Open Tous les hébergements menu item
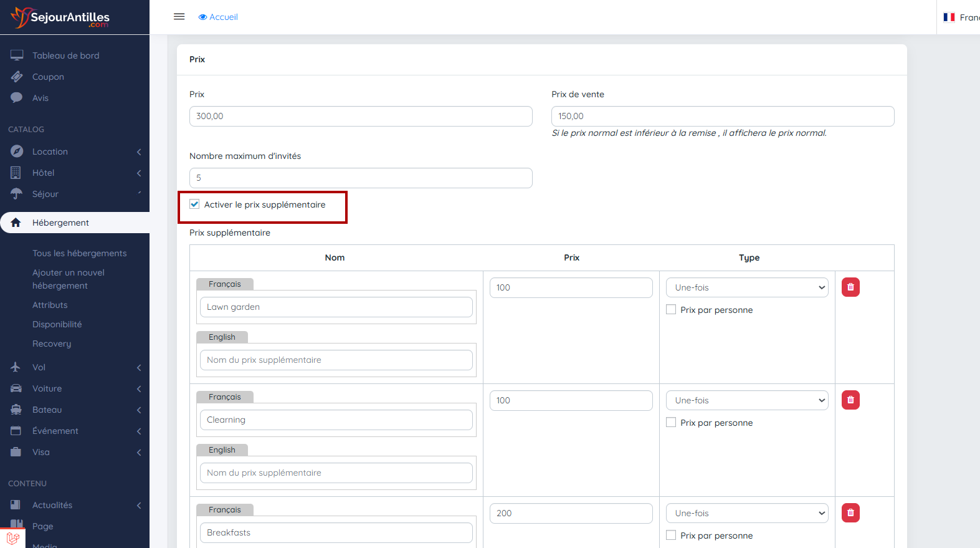Viewport: 980px width, 548px height. [79, 253]
